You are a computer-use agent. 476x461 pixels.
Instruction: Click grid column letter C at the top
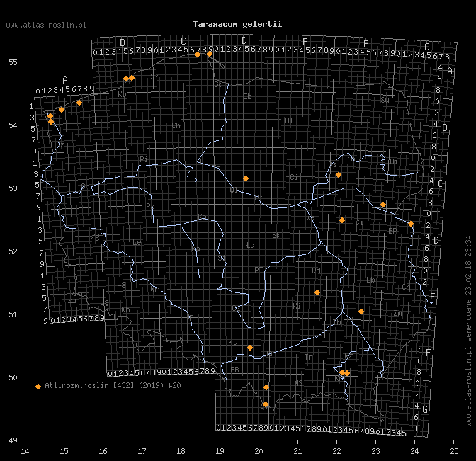(x=183, y=41)
